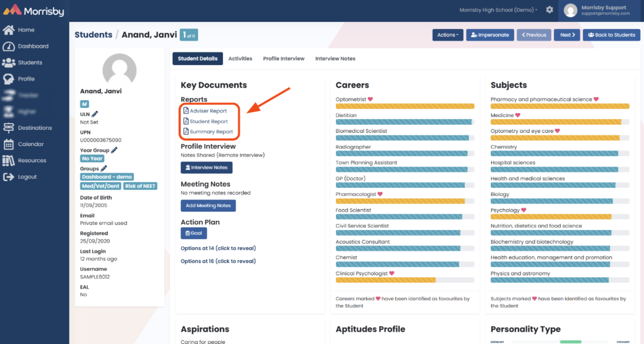Select the Radiographer career
This screenshot has height=344, width=644.
pos(353,147)
